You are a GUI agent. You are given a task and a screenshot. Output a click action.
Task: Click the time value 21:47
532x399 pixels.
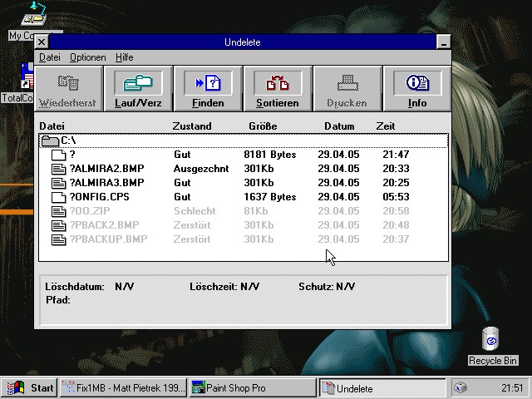[396, 155]
